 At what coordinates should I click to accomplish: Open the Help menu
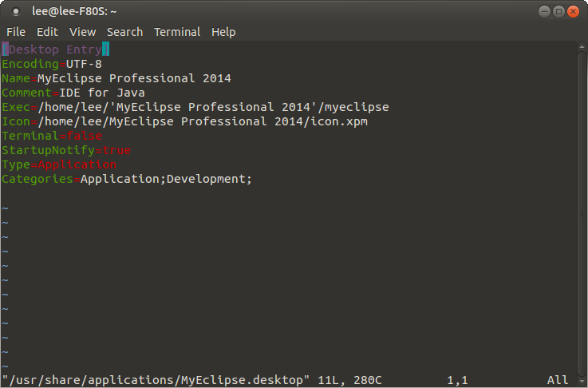pyautogui.click(x=223, y=32)
